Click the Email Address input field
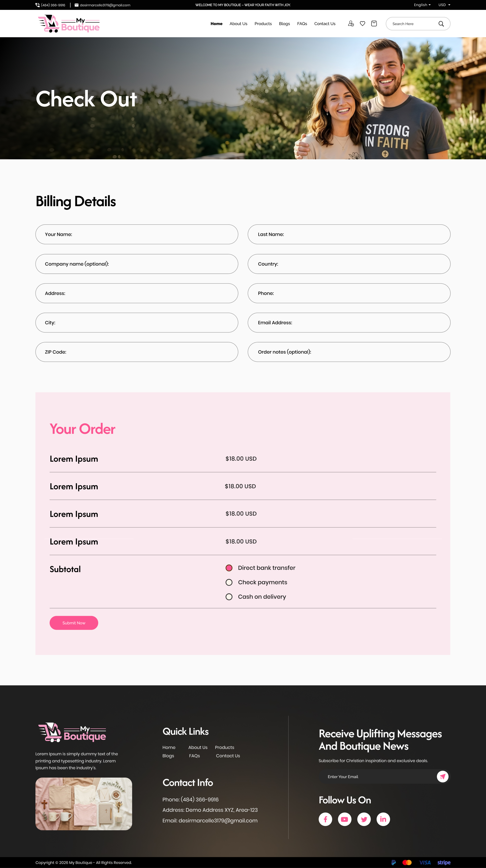Viewport: 486px width, 868px height. click(x=349, y=322)
